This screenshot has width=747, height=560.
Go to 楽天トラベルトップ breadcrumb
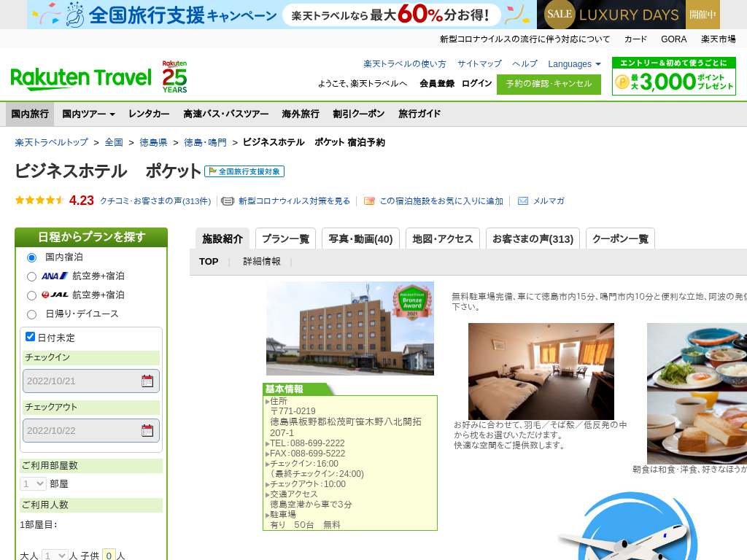(52, 142)
